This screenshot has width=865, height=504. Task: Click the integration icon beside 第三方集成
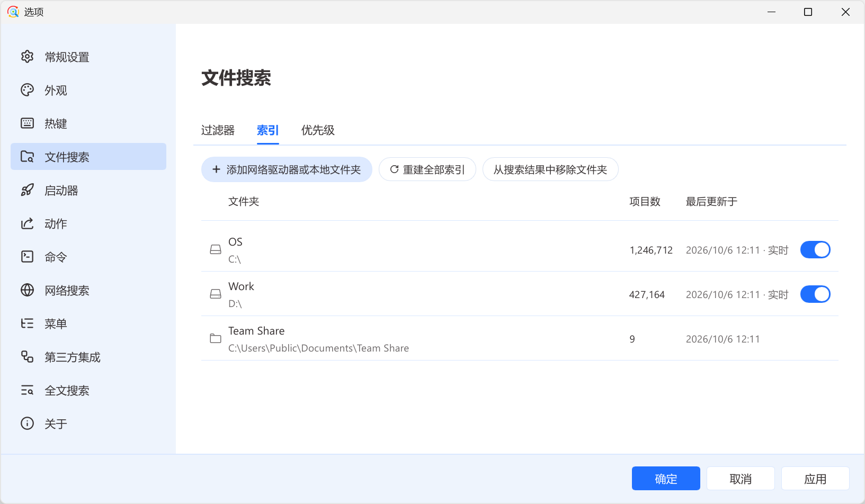[x=27, y=357]
